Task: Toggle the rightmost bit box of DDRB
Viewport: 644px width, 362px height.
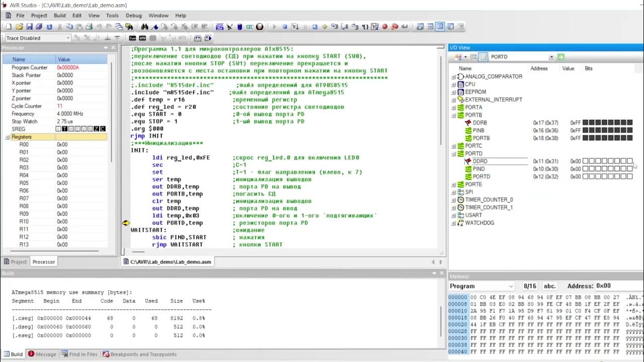Action: tap(630, 123)
